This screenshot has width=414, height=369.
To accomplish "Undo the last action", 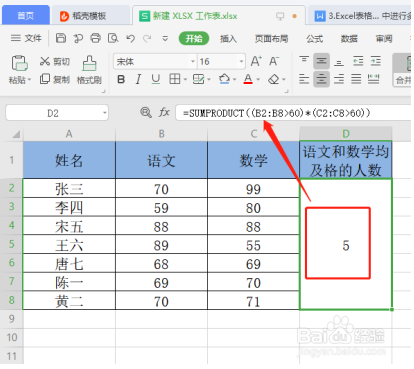I will click(130, 39).
